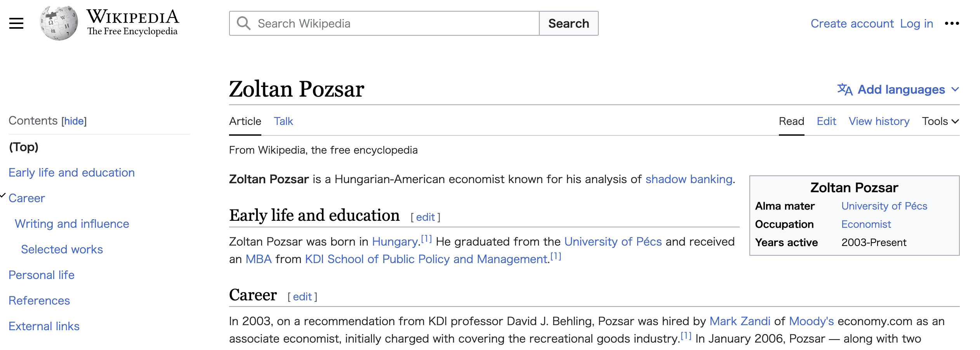The height and width of the screenshot is (350, 980).
Task: Click the Create account link
Action: pyautogui.click(x=852, y=24)
